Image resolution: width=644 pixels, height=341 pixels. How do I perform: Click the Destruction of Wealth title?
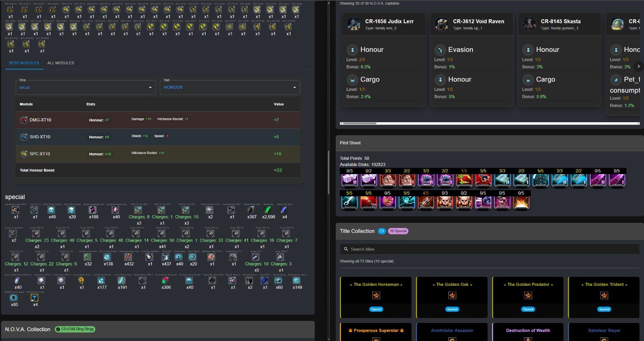tap(528, 331)
